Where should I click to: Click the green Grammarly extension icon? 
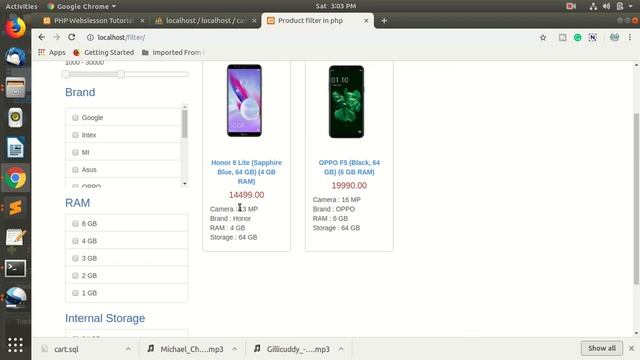click(x=578, y=38)
